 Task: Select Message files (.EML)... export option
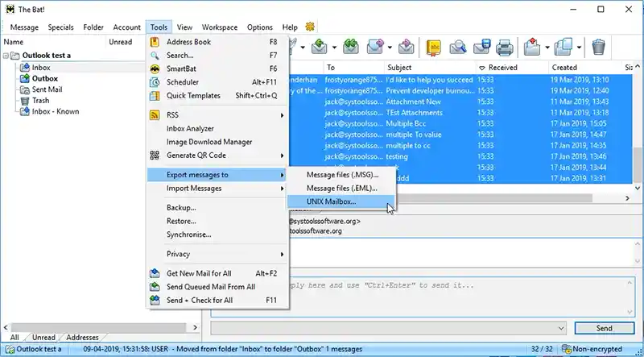[341, 189]
